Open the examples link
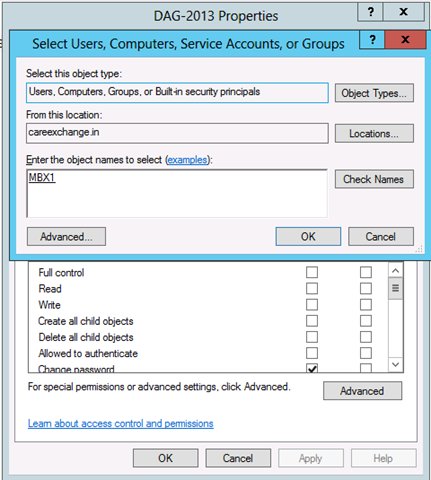The width and height of the screenshot is (431, 480). [187, 160]
